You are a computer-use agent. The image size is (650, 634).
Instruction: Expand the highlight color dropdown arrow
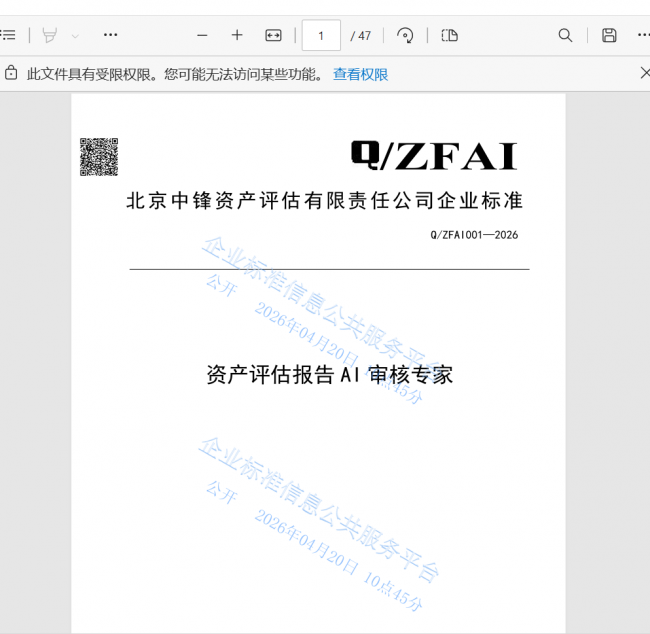(75, 35)
